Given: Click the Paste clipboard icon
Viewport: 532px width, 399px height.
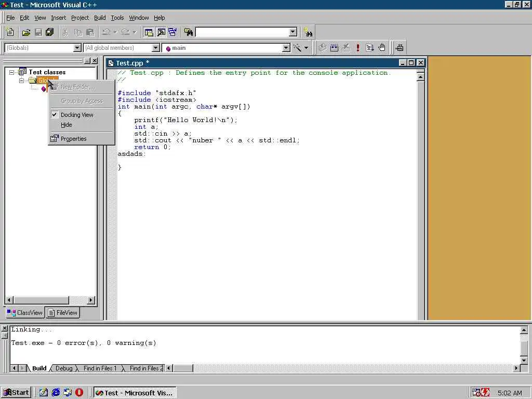Looking at the screenshot, I should [90, 32].
